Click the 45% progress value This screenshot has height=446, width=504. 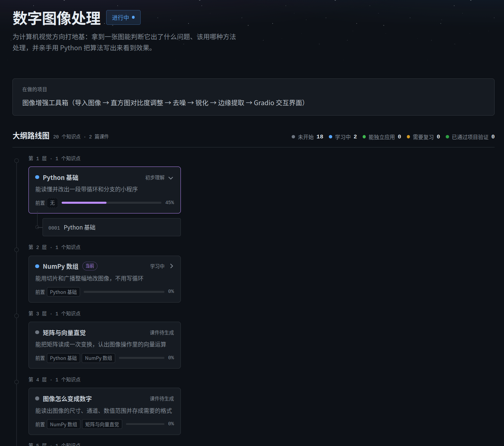point(170,203)
